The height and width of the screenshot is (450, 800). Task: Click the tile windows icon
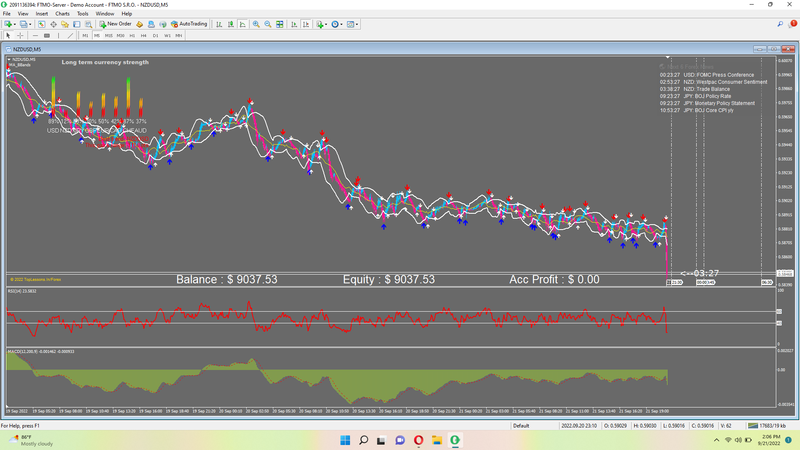tap(280, 23)
